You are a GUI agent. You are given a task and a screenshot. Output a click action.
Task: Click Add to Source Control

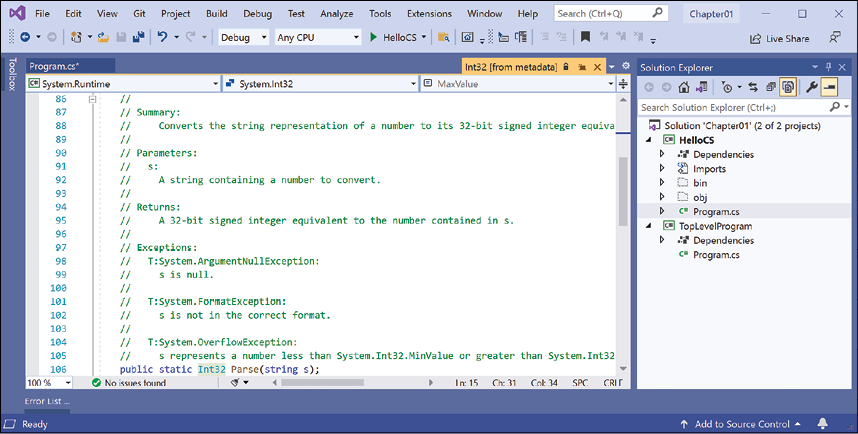pyautogui.click(x=741, y=424)
